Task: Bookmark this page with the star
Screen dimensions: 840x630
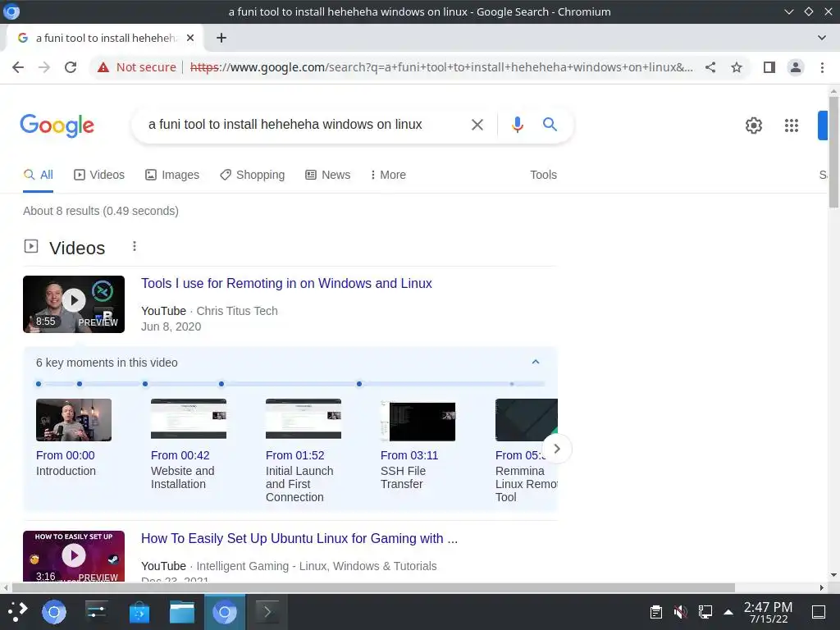Action: click(737, 67)
